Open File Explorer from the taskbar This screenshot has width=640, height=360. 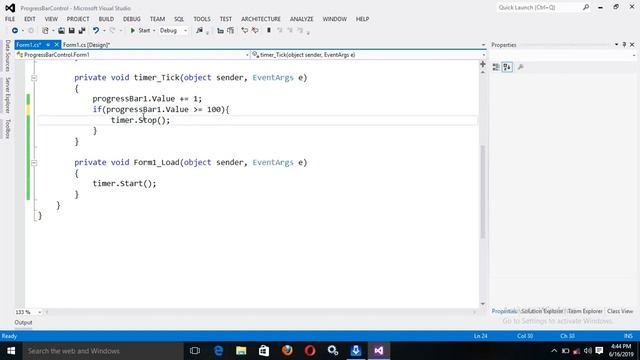tap(241, 351)
